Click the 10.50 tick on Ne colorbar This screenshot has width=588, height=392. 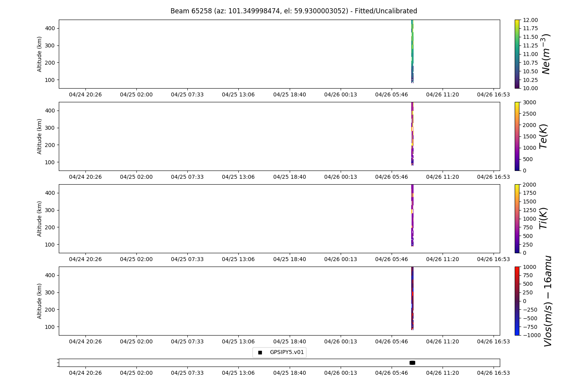pos(530,71)
